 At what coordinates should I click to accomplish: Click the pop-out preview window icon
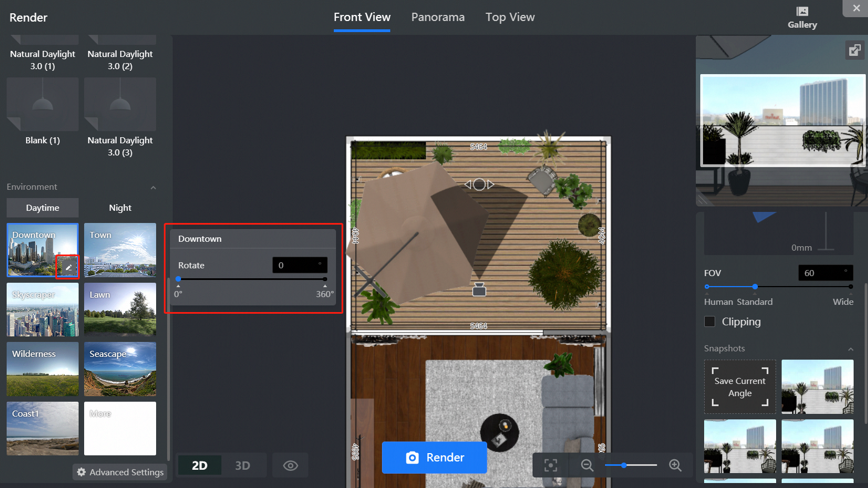[855, 50]
